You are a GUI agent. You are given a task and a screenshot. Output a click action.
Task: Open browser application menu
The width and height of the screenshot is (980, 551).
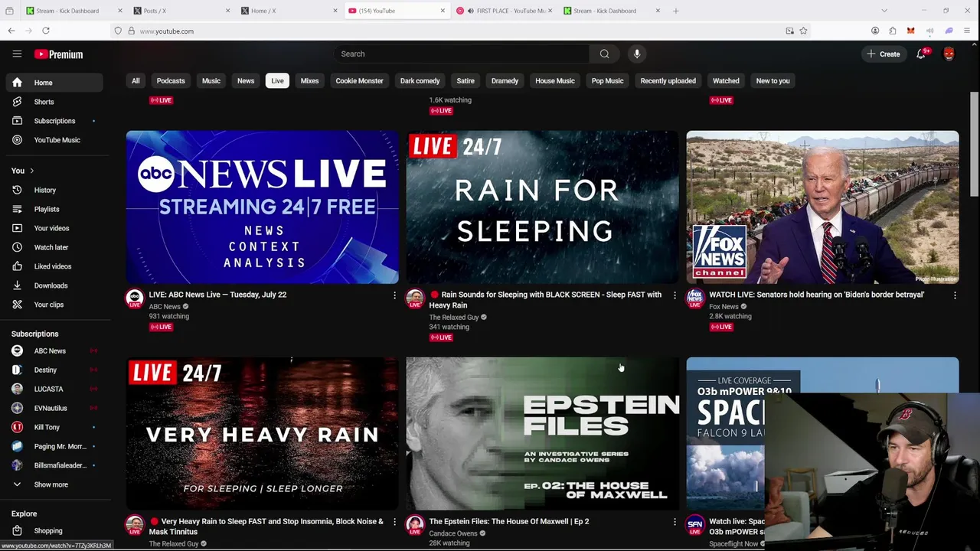click(x=967, y=31)
